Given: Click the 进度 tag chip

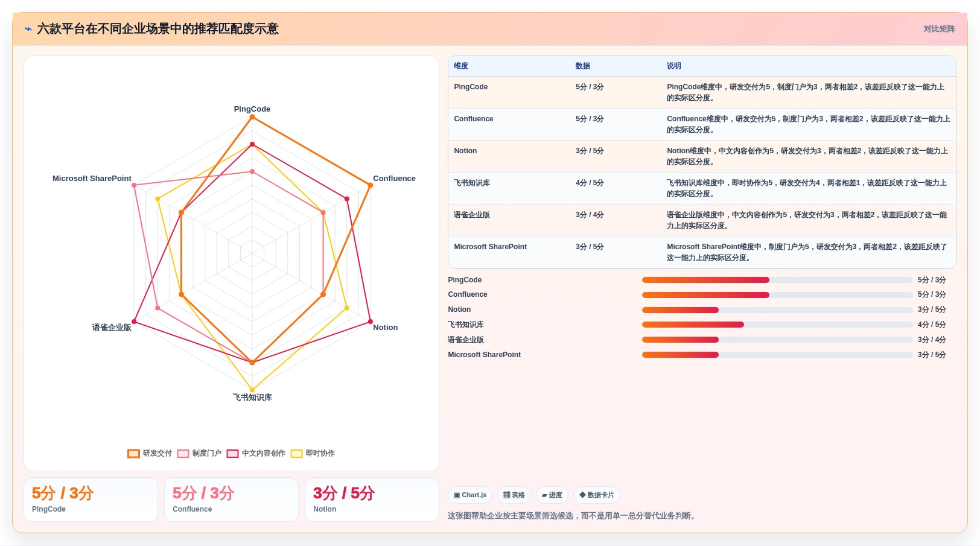Looking at the screenshot, I should [552, 495].
